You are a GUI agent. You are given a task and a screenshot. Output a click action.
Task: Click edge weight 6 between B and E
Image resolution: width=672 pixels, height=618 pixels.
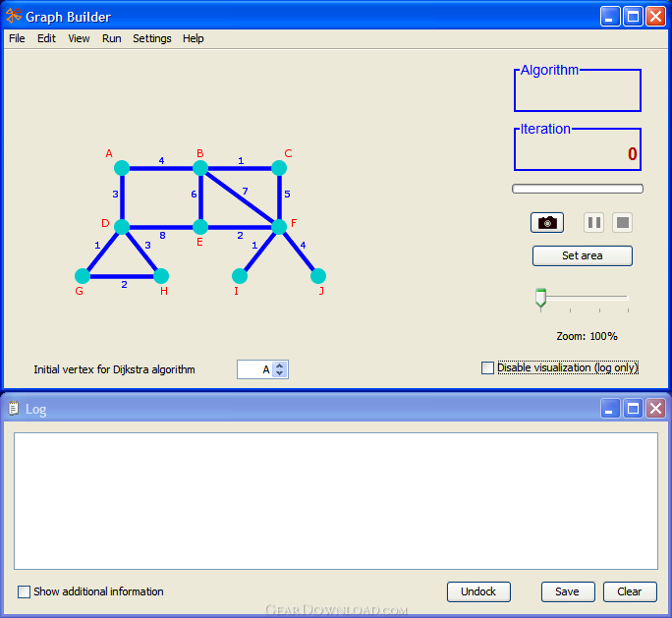click(194, 195)
